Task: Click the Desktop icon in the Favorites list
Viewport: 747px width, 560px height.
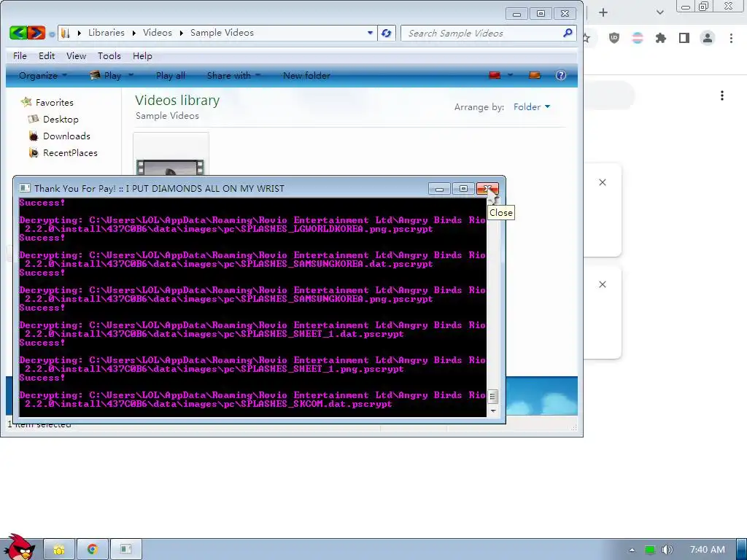Action: [34, 119]
